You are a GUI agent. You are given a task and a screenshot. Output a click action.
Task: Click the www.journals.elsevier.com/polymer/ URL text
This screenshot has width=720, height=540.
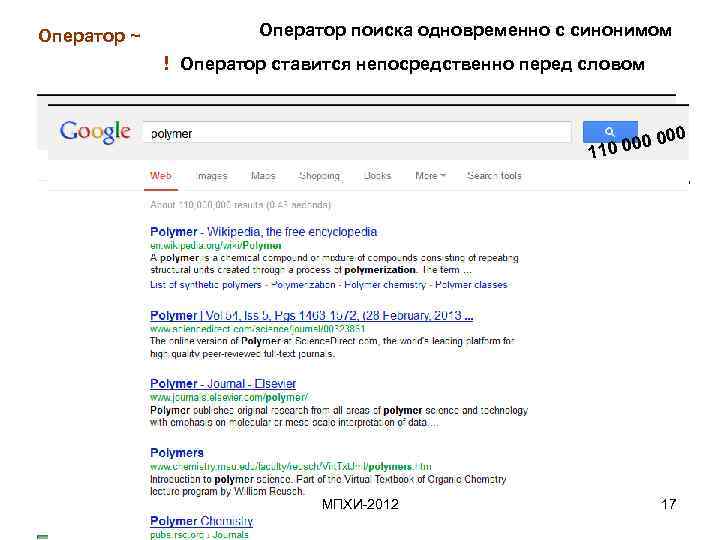(x=229, y=397)
